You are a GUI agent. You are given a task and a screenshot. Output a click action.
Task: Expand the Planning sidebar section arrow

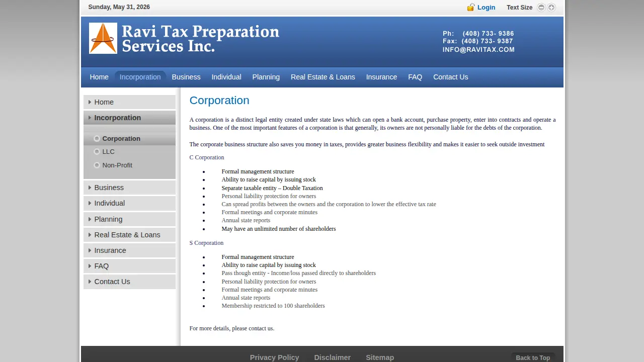click(x=90, y=219)
